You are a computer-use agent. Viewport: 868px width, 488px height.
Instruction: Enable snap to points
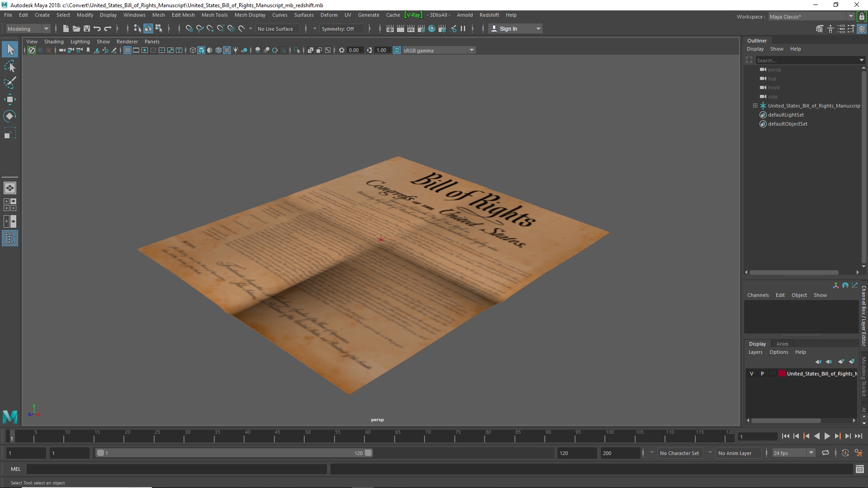210,28
